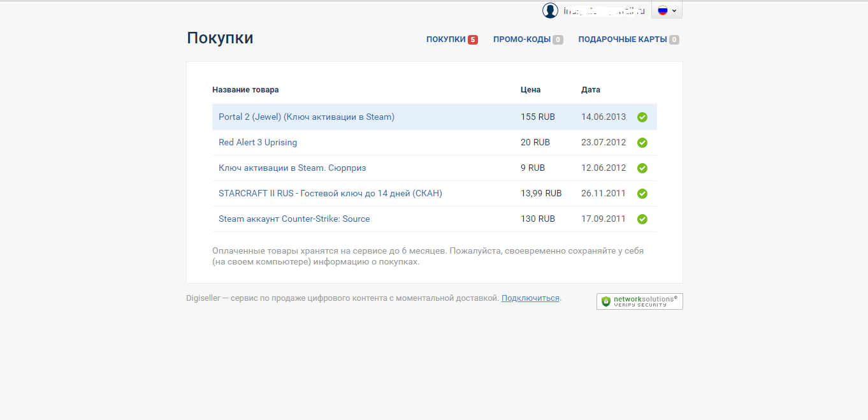Viewport: 868px width, 420px height.
Task: Open Portal 2 (Jewel) purchase link
Action: 307,117
